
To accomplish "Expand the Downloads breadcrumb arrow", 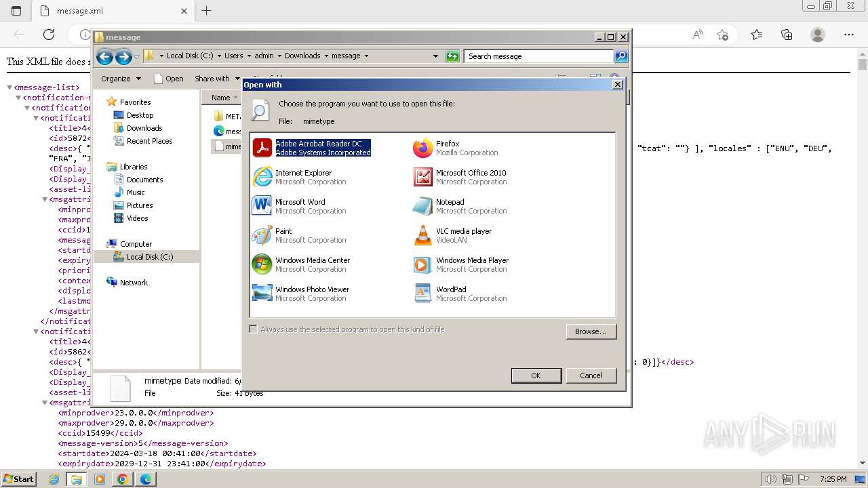I will (x=326, y=56).
